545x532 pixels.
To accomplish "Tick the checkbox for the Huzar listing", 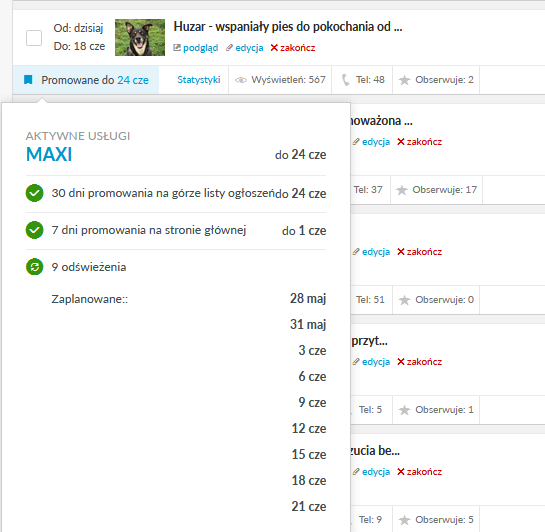I will pos(34,38).
